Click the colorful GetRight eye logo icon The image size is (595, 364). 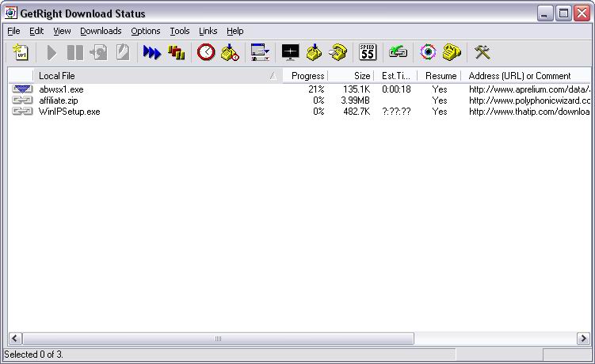428,52
